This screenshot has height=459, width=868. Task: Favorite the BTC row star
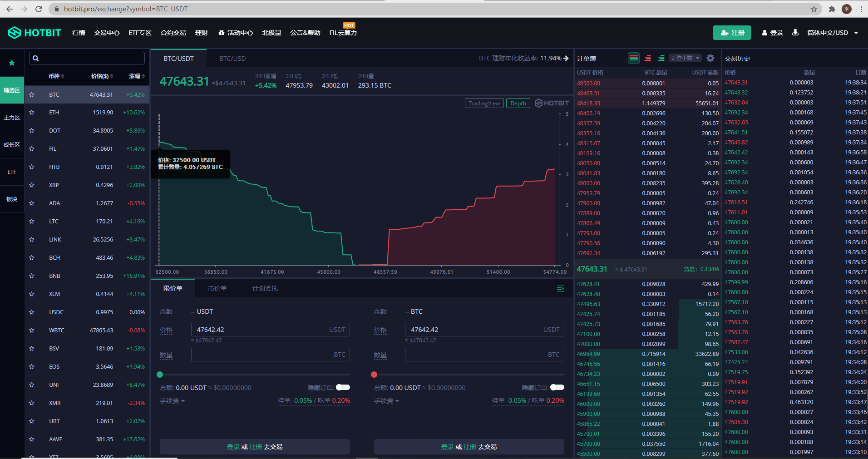[32, 95]
